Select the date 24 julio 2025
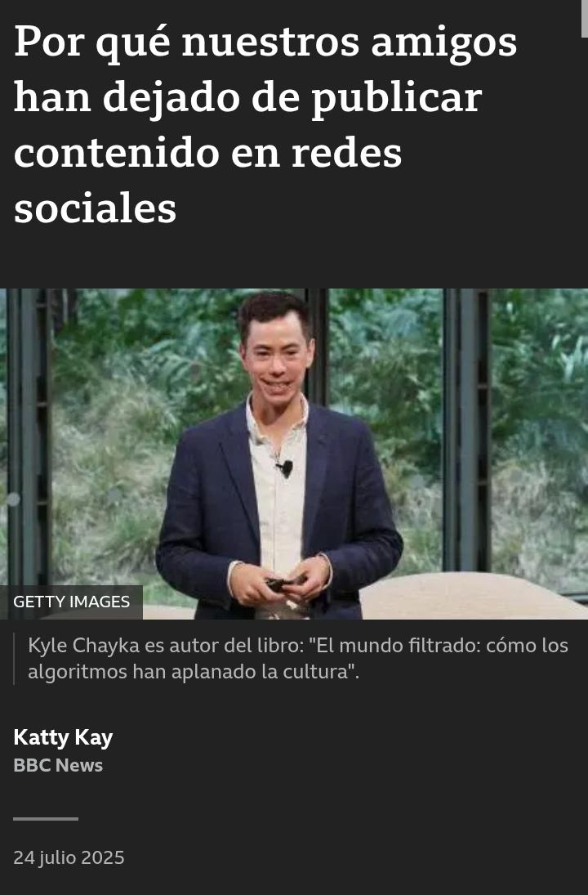Viewport: 588px width, 895px height. [69, 857]
